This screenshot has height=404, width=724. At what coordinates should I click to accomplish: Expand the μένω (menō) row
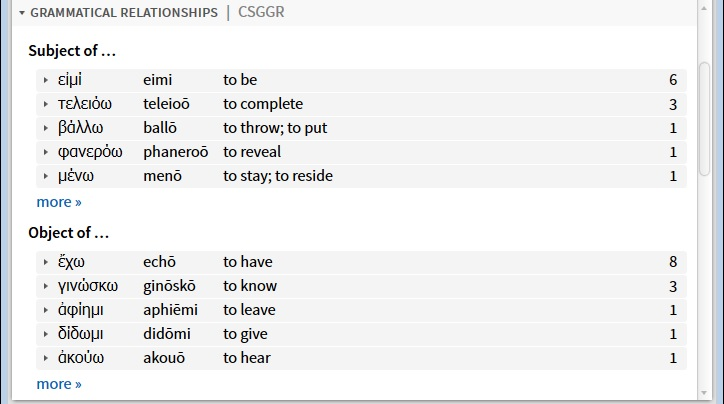(x=46, y=176)
